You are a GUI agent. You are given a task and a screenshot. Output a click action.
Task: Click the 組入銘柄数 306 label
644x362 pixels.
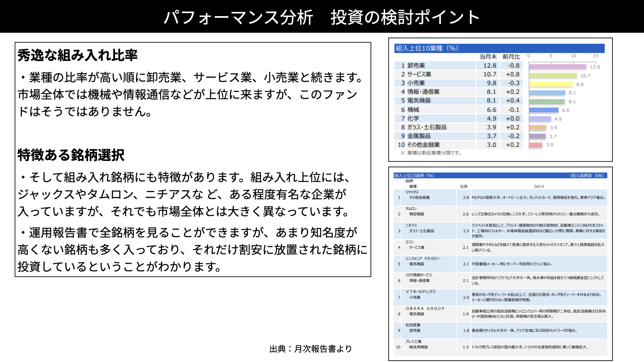click(587, 175)
